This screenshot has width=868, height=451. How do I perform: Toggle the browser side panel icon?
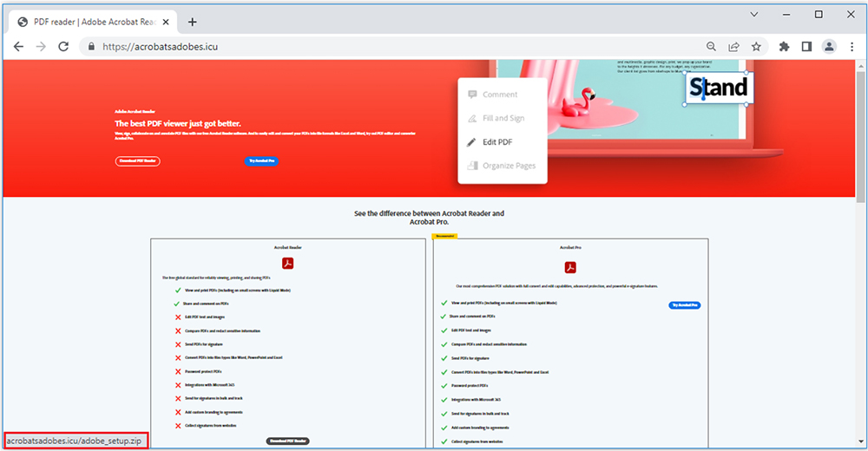(806, 47)
